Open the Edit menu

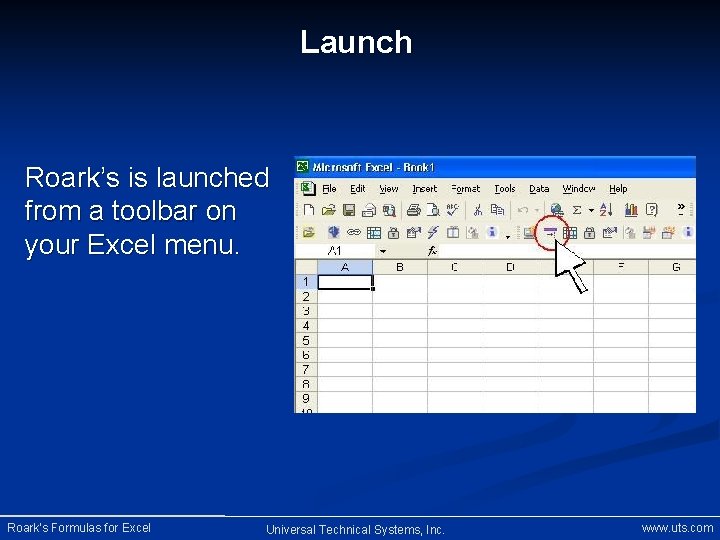pos(358,189)
